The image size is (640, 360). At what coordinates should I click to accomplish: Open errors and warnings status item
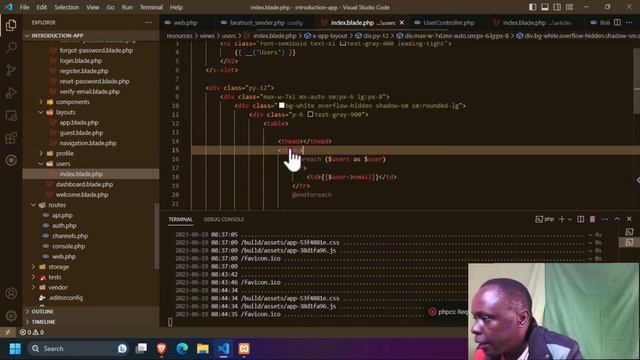[x=32, y=332]
